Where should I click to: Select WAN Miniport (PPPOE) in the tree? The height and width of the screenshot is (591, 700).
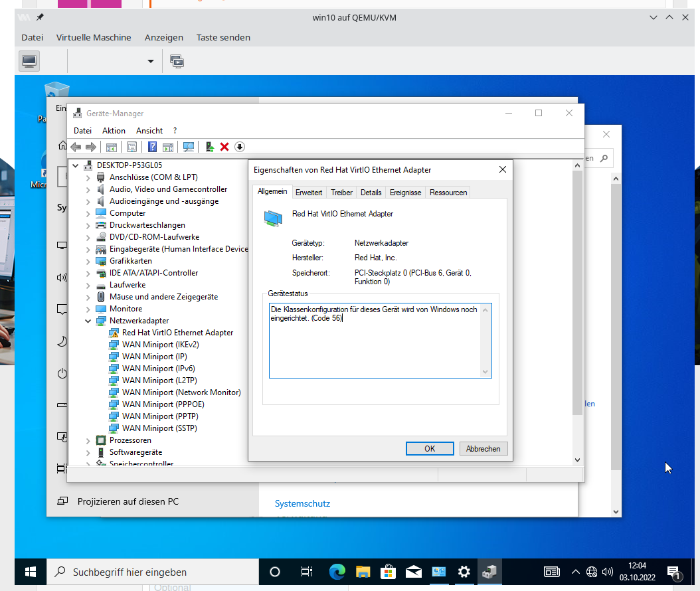click(x=157, y=404)
